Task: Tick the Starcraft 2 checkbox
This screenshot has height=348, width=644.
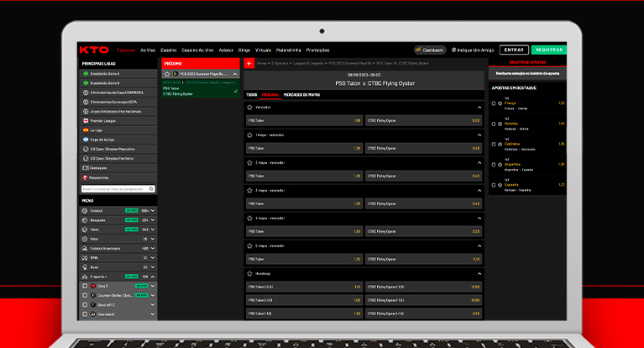Action: (85, 305)
